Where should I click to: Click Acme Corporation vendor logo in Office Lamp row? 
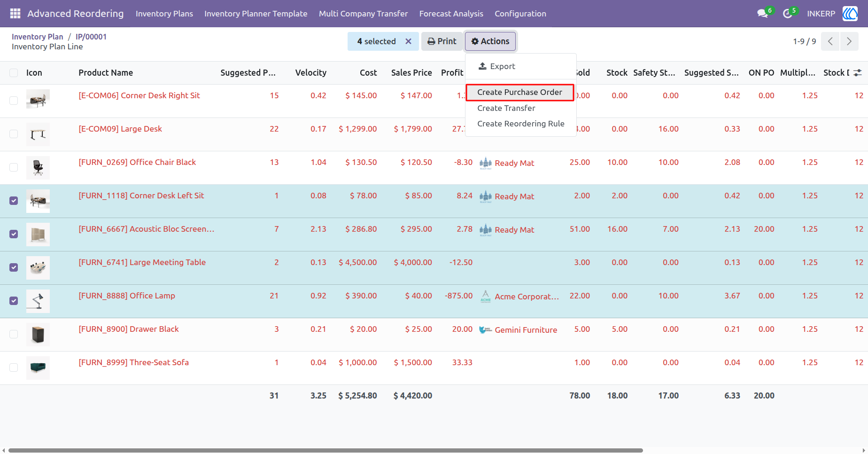(x=486, y=297)
